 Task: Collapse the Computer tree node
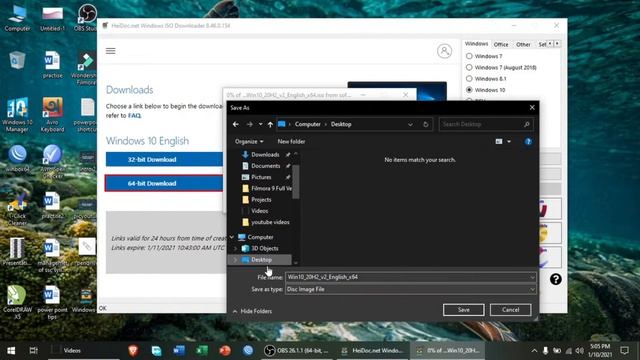tap(232, 237)
